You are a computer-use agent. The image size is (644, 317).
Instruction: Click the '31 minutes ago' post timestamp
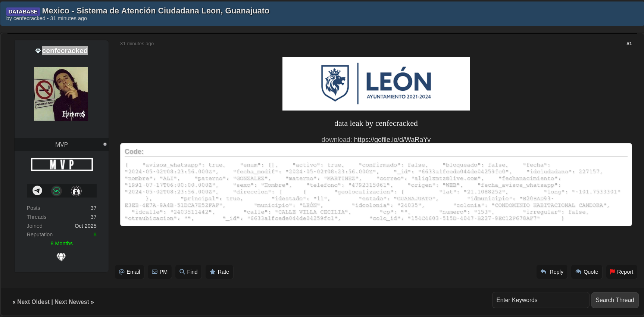137,44
